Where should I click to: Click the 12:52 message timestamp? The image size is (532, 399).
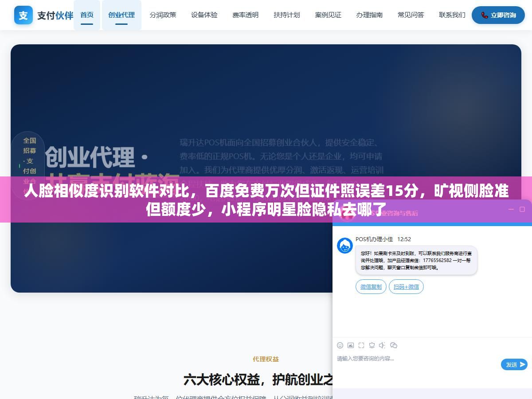pyautogui.click(x=404, y=239)
